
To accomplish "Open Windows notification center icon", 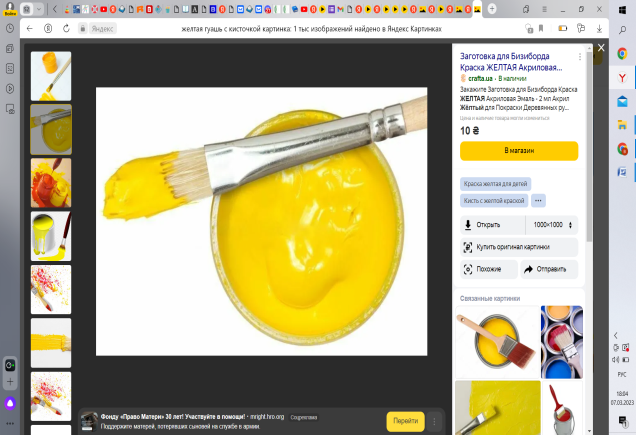I will coord(622,421).
